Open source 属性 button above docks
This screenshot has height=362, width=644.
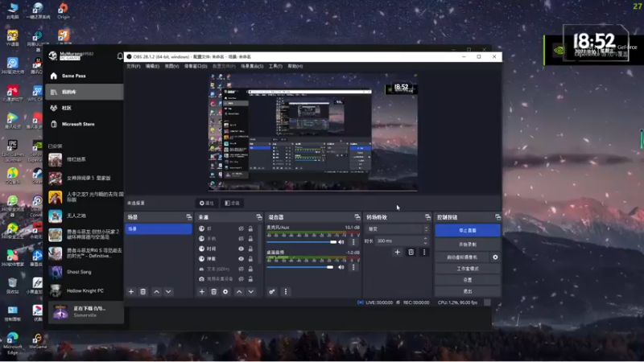pyautogui.click(x=207, y=204)
